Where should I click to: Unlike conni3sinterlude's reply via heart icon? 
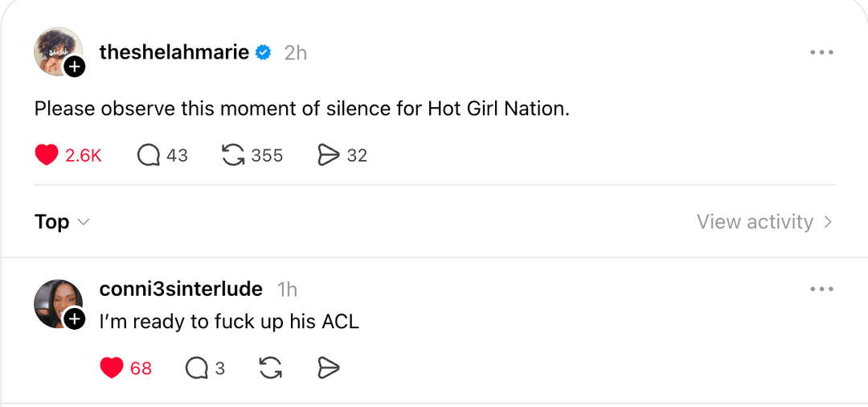pyautogui.click(x=112, y=368)
